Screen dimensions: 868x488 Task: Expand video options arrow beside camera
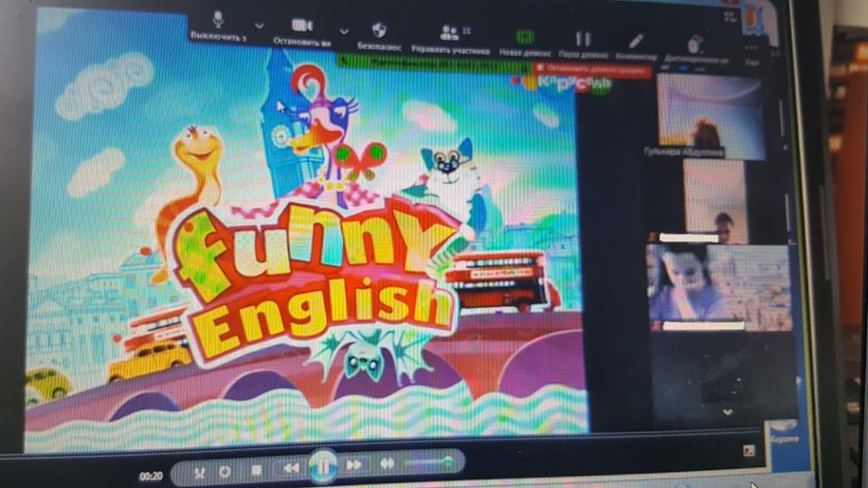click(344, 31)
